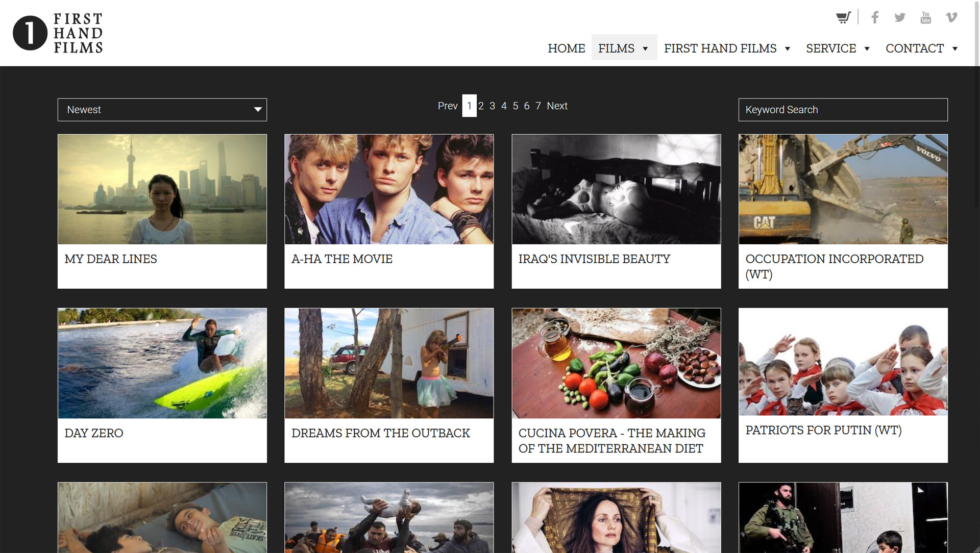The width and height of the screenshot is (980, 553).
Task: Open the thumbnail of woman holding scarf
Action: 616,517
